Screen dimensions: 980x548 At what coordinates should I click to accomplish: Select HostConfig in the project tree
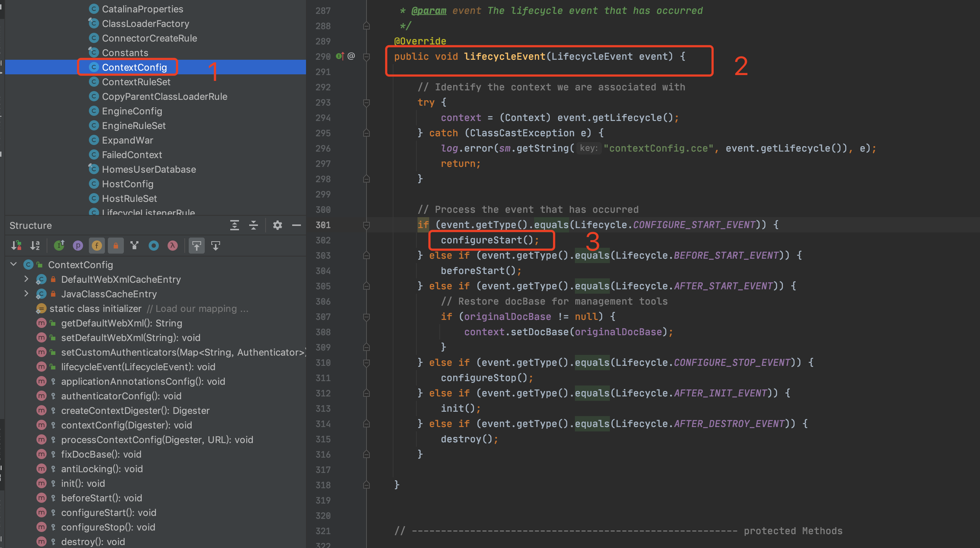pos(128,184)
